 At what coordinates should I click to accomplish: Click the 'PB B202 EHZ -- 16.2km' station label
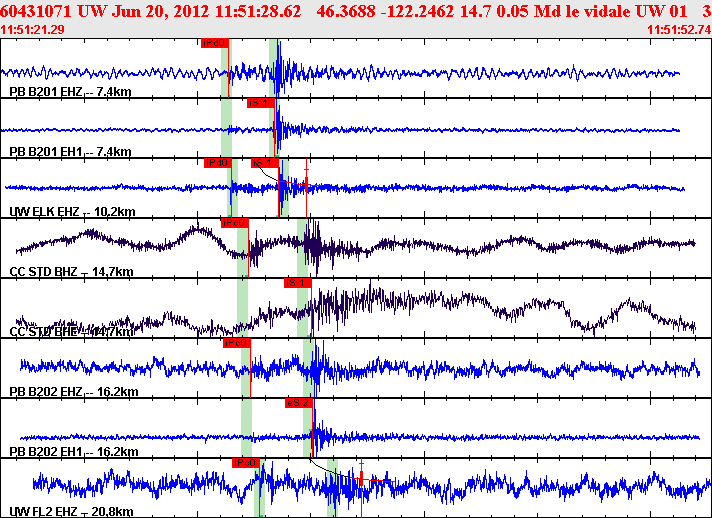74,392
